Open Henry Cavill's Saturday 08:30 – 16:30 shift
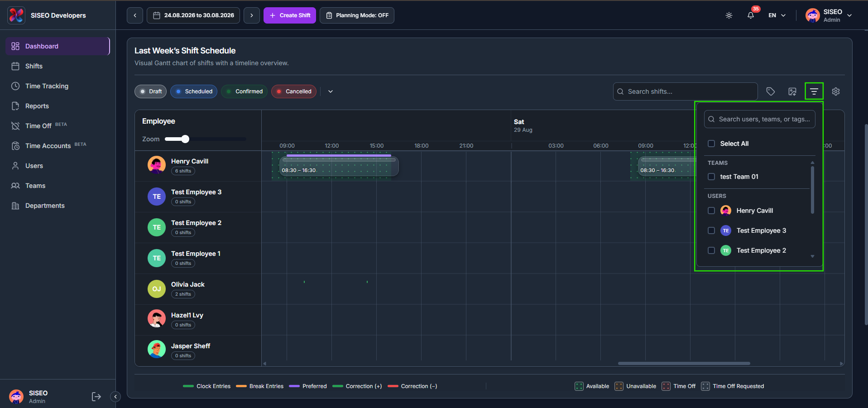 667,166
